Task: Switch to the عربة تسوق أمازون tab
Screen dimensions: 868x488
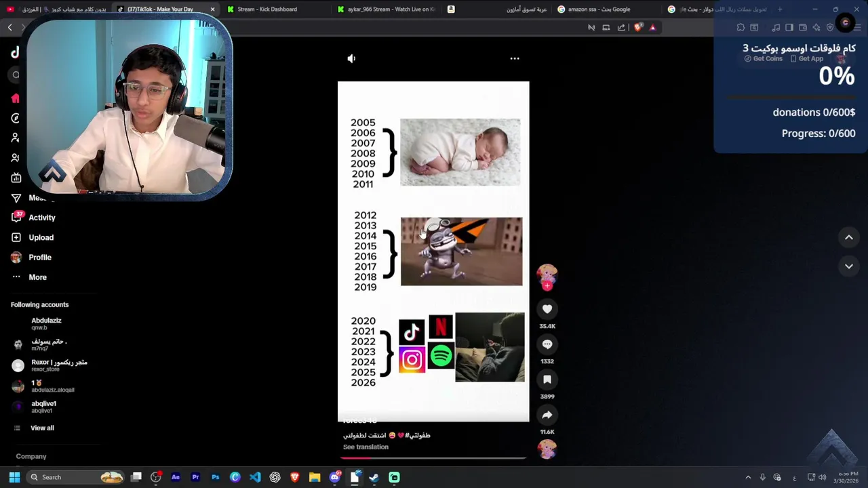Action: click(x=498, y=9)
